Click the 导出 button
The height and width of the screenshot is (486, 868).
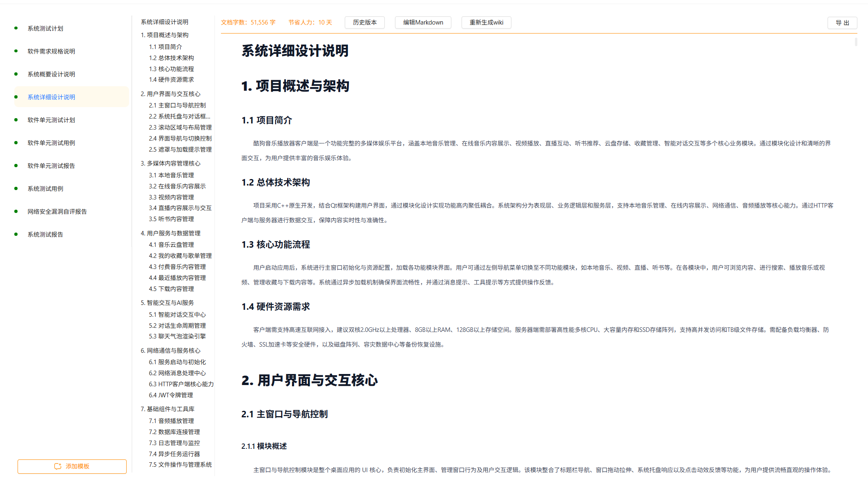point(843,22)
